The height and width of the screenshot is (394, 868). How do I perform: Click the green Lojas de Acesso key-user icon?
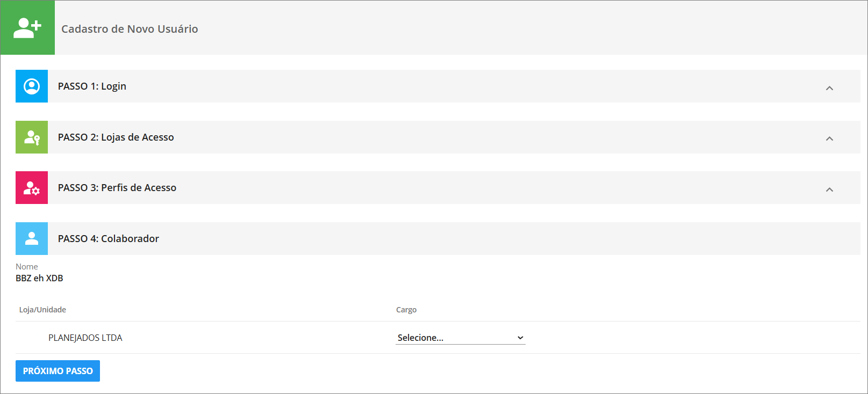click(x=32, y=137)
